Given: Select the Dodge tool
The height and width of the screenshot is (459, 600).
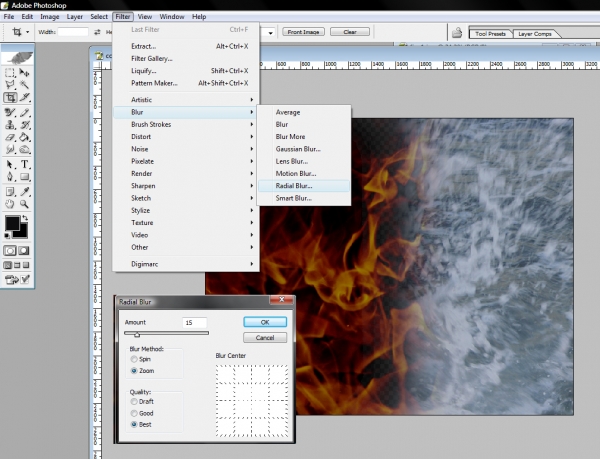Looking at the screenshot, I should 24,149.
